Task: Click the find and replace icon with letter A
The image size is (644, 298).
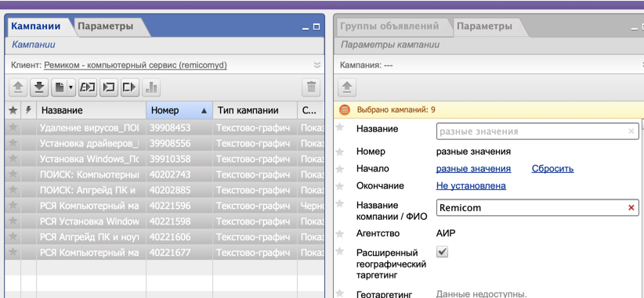Action: pos(88,88)
